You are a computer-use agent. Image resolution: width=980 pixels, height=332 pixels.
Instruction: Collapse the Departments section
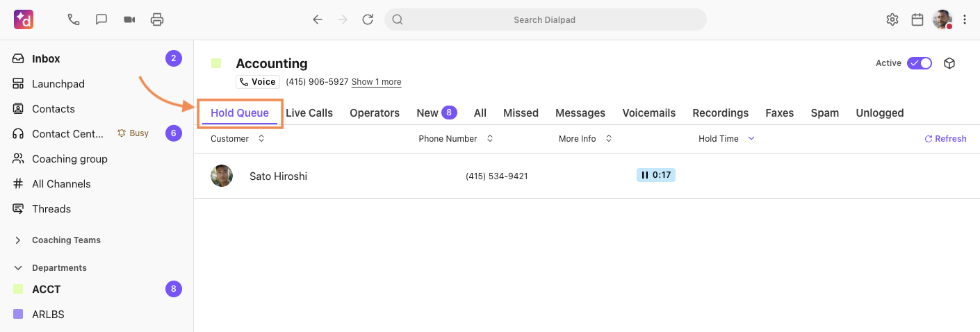(18, 268)
